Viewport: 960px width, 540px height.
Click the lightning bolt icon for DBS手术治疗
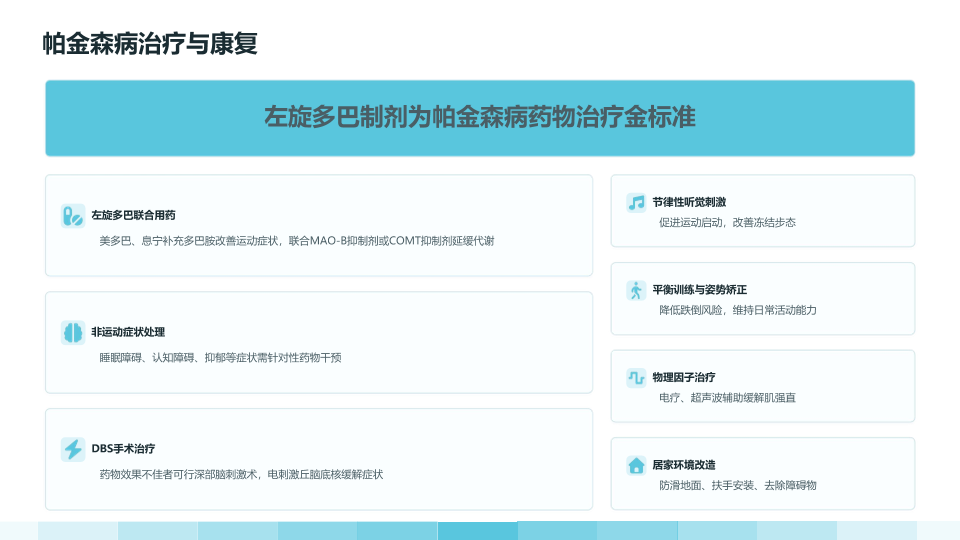click(x=73, y=449)
